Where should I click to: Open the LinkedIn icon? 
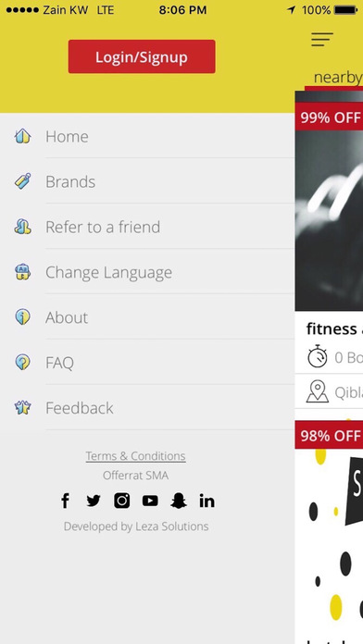[207, 502]
